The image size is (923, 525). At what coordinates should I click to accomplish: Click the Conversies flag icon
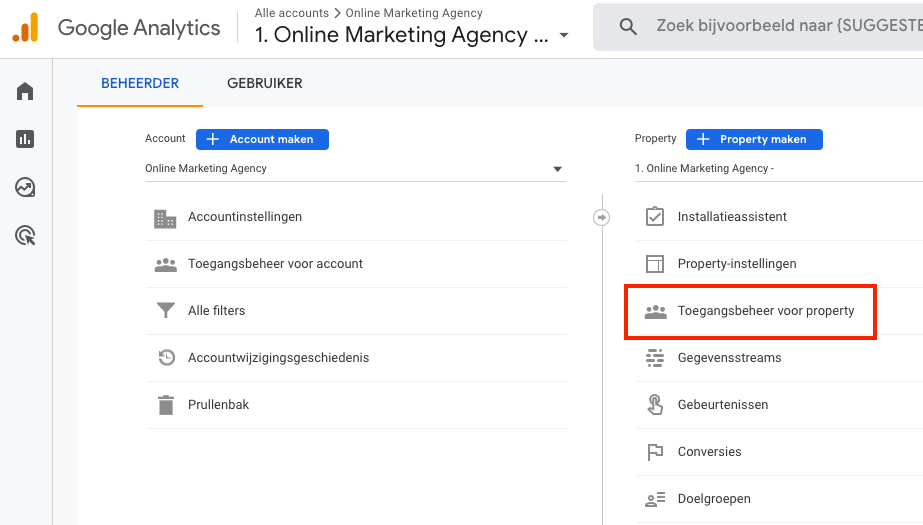pyautogui.click(x=655, y=452)
